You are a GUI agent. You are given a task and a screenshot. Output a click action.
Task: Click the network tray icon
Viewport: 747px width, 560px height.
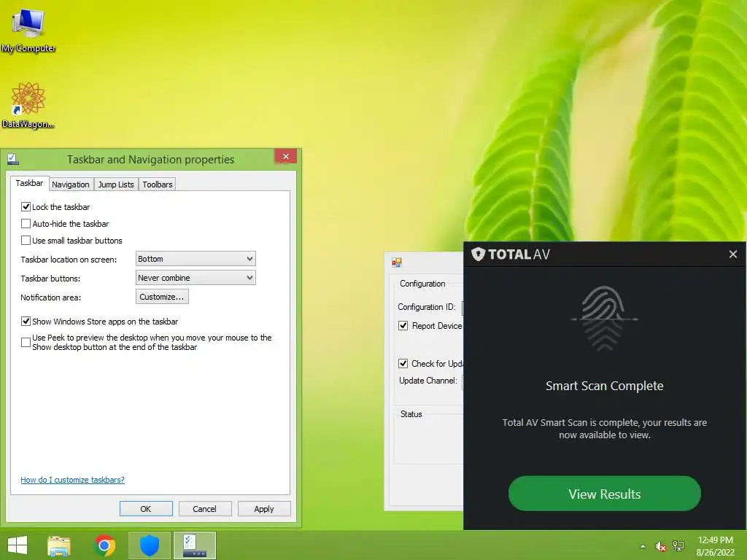click(x=678, y=546)
